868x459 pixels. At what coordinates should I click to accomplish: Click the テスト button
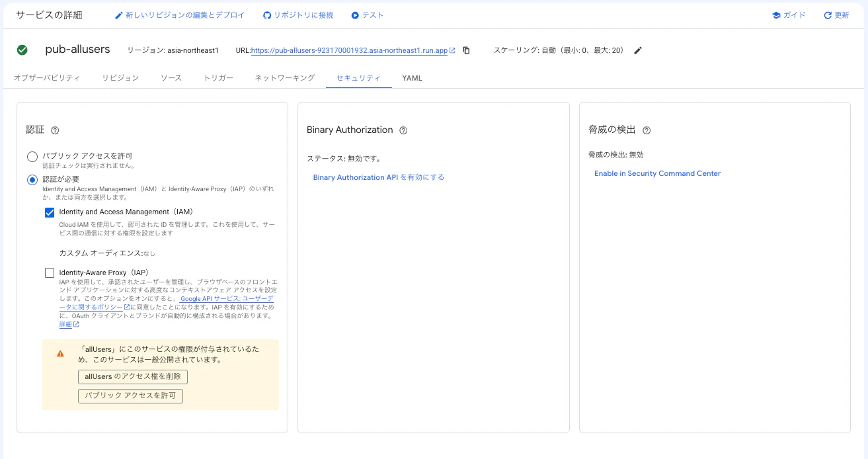368,15
